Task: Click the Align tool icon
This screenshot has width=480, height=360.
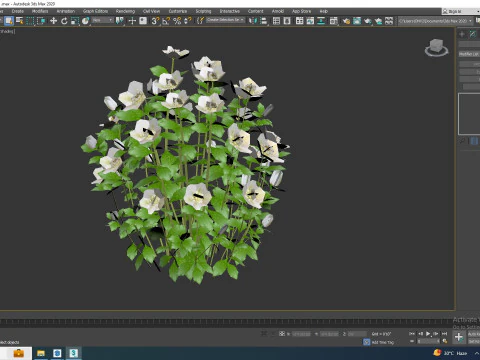Action: tap(264, 21)
